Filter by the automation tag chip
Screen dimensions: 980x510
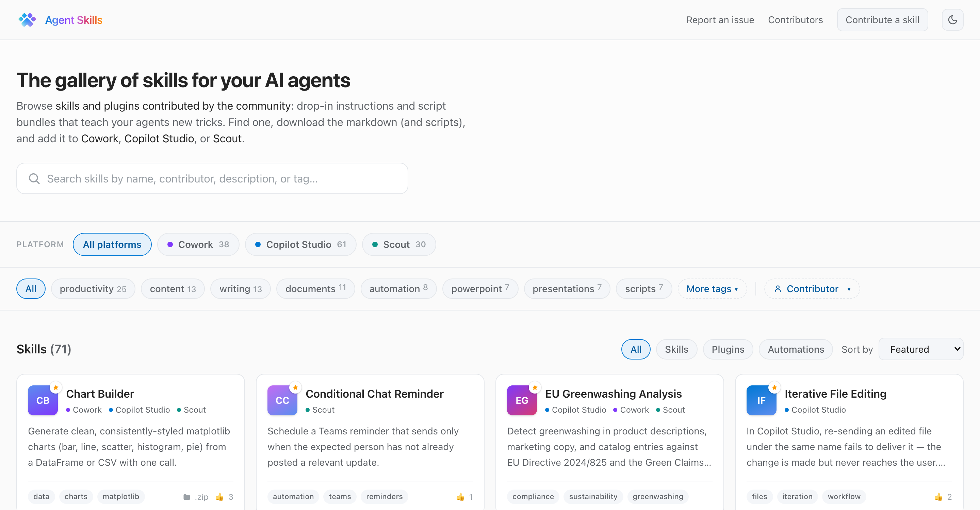[x=398, y=289]
